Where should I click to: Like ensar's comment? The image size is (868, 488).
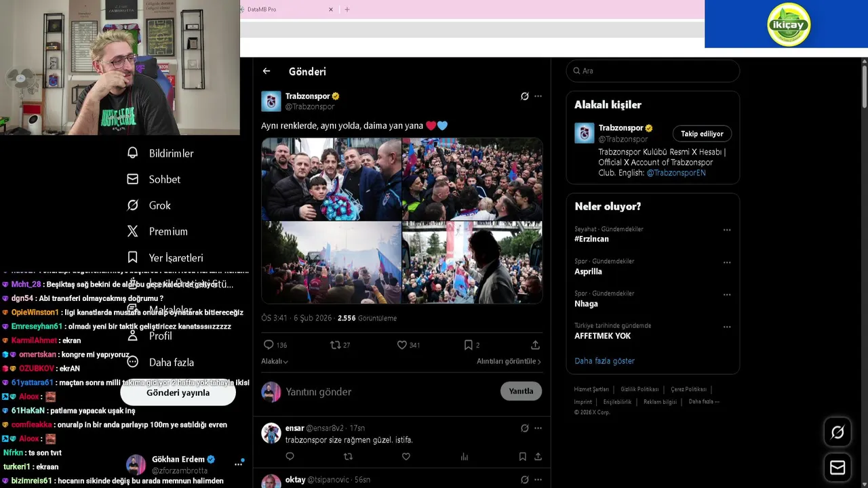coord(406,457)
